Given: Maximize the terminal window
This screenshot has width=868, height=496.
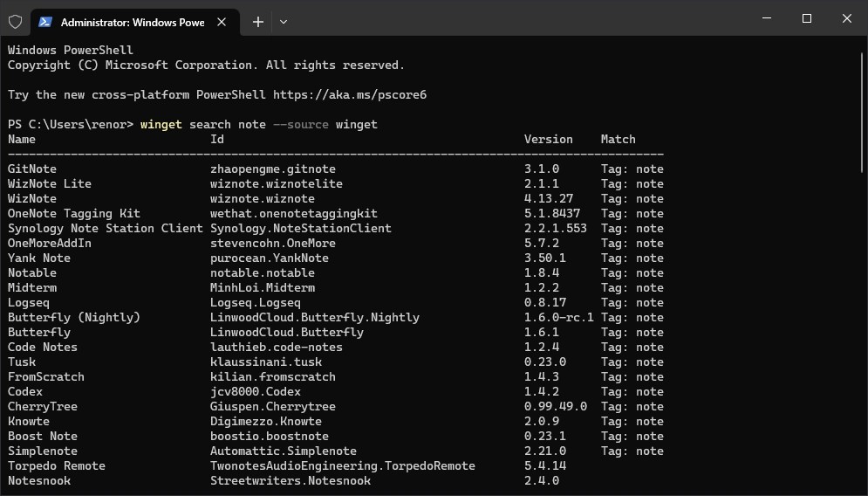Looking at the screenshot, I should pyautogui.click(x=807, y=18).
